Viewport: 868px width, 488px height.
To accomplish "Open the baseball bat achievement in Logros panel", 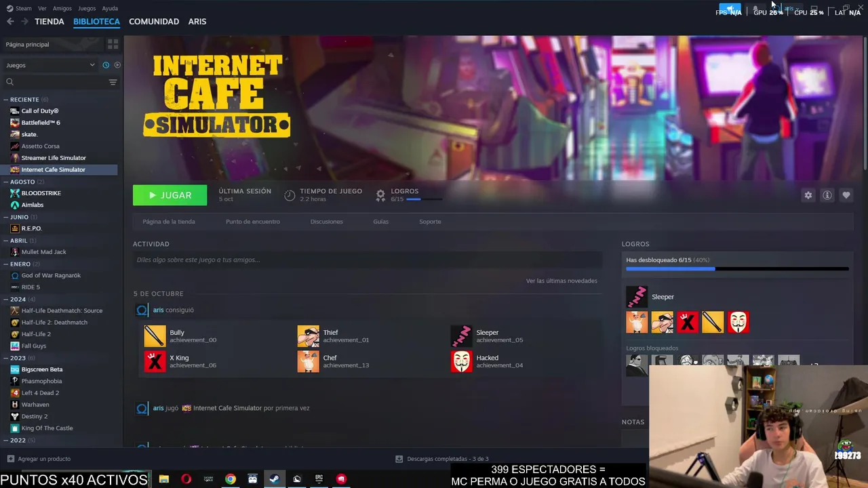I will click(713, 322).
